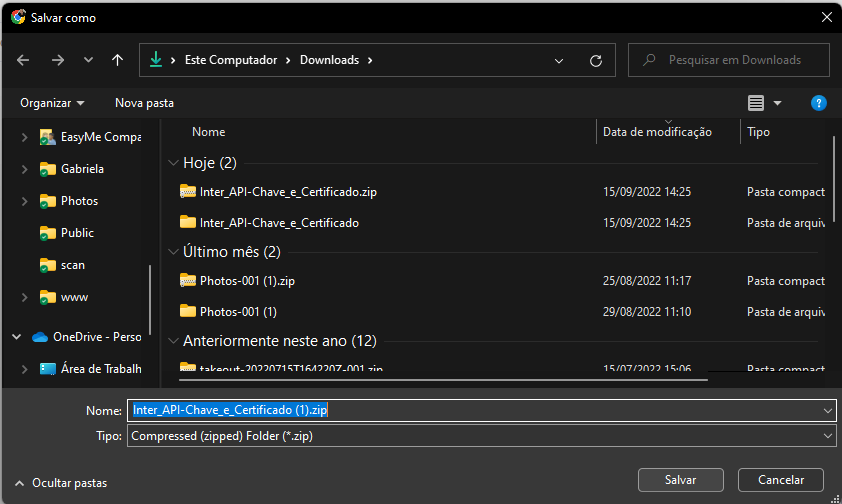Open the Tipo file type dropdown

827,436
